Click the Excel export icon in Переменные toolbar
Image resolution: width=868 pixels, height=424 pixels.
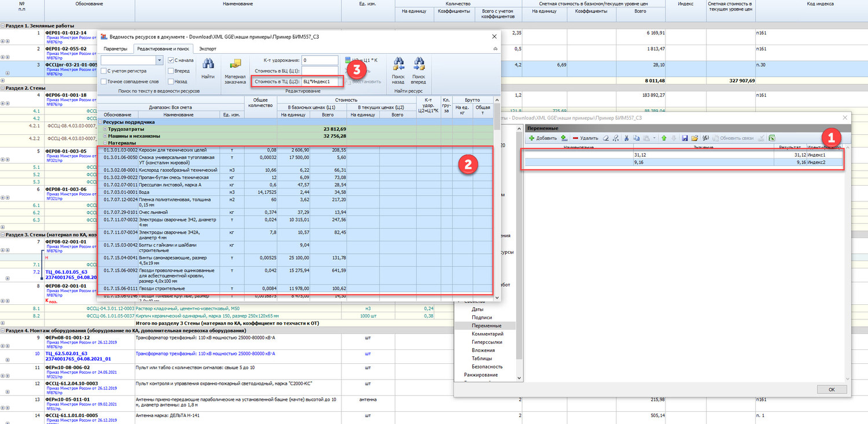[x=772, y=138]
